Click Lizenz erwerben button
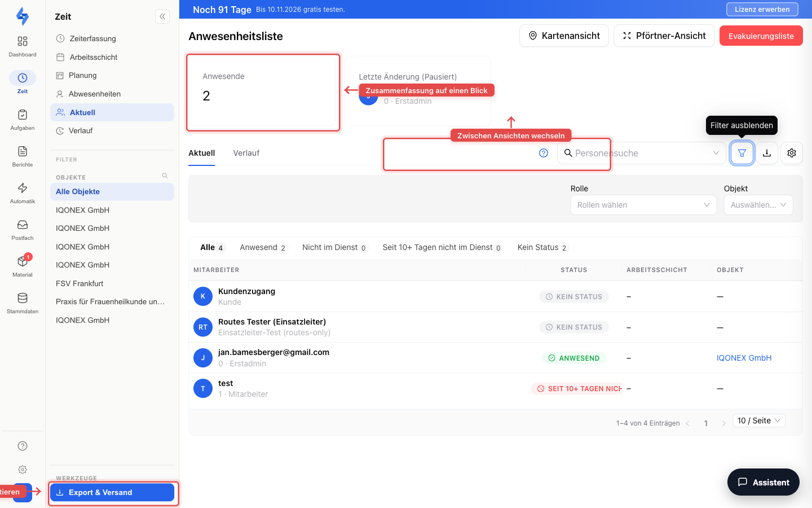Image resolution: width=812 pixels, height=508 pixels. (762, 9)
